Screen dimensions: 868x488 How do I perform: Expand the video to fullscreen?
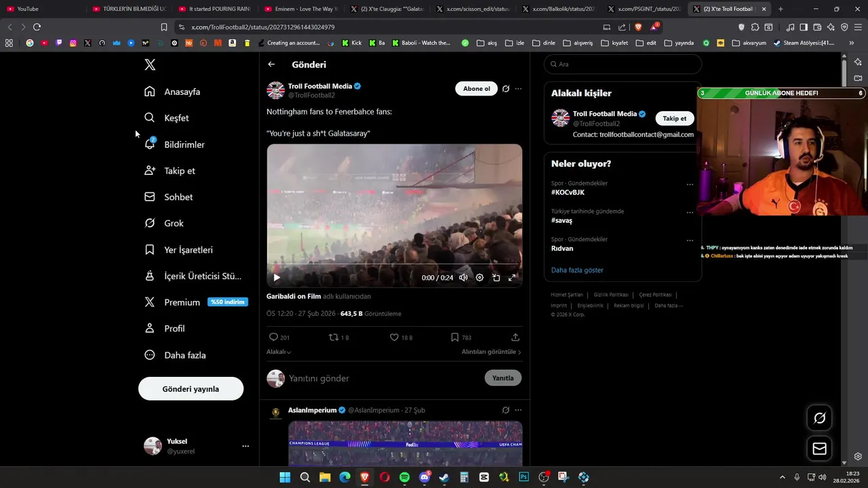coord(512,277)
